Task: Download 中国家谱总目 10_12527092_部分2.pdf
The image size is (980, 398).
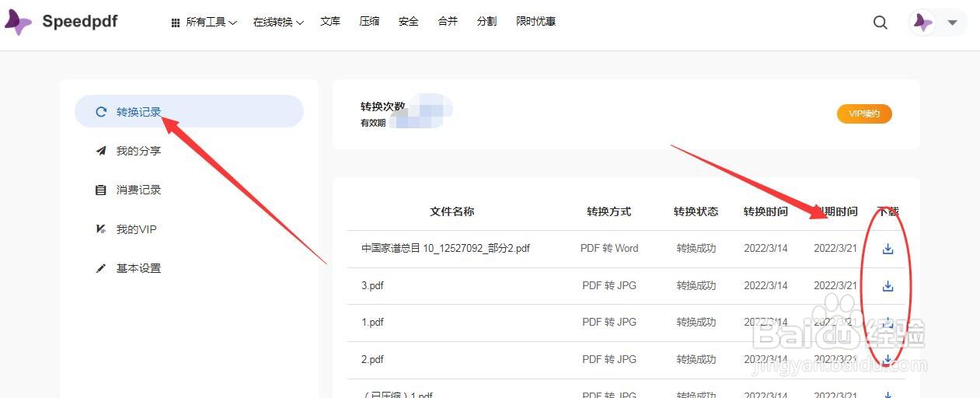Action: pos(888,249)
